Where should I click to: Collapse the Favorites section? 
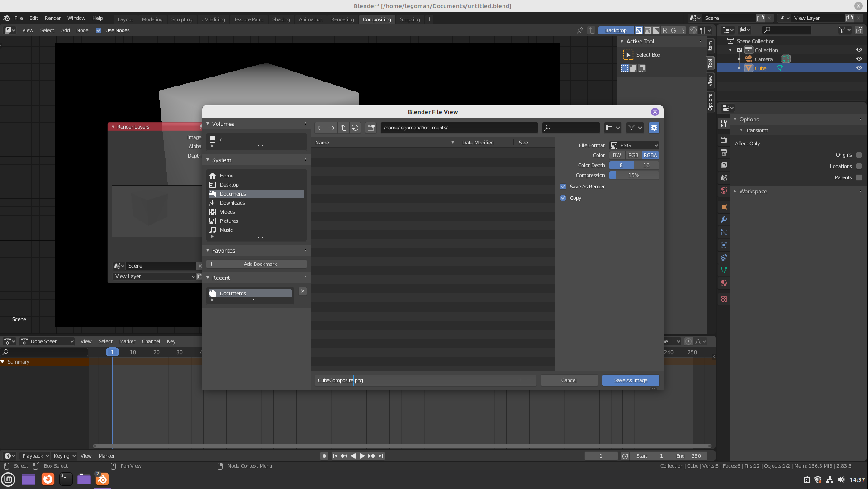click(208, 250)
